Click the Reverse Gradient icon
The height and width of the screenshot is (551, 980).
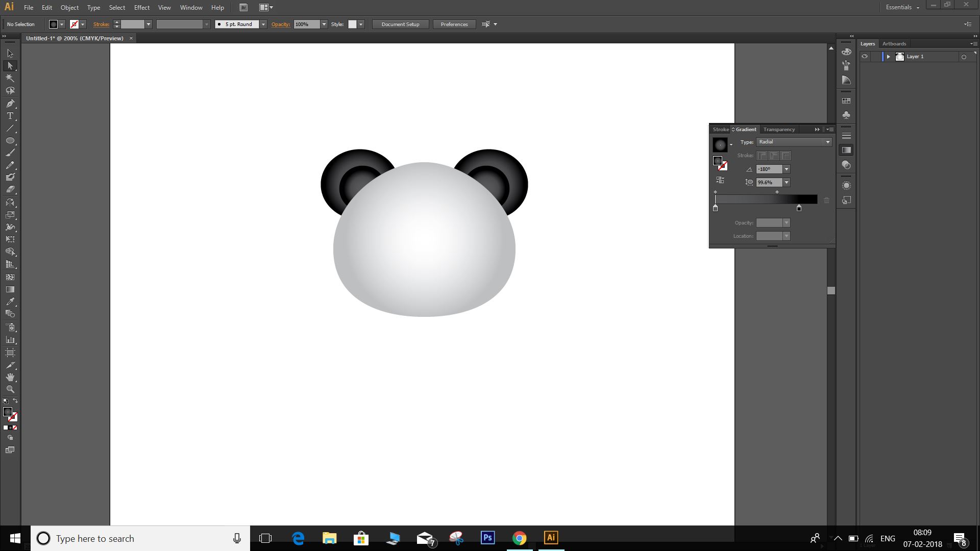(720, 180)
